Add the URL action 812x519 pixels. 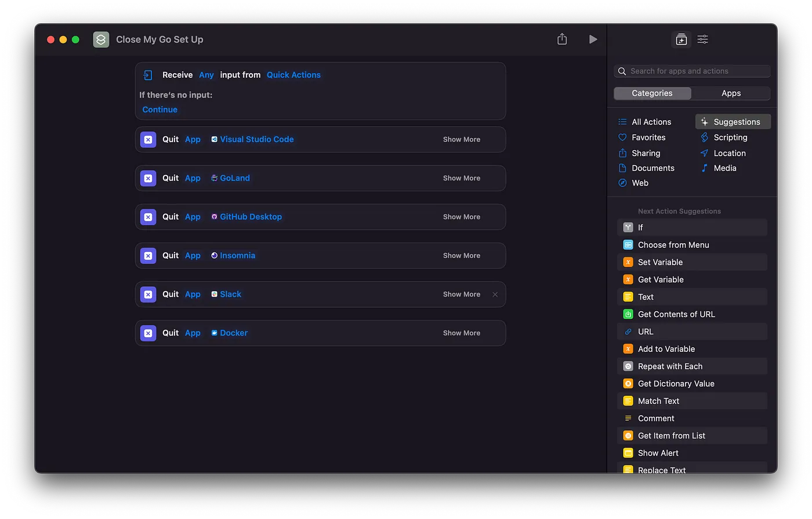click(693, 332)
